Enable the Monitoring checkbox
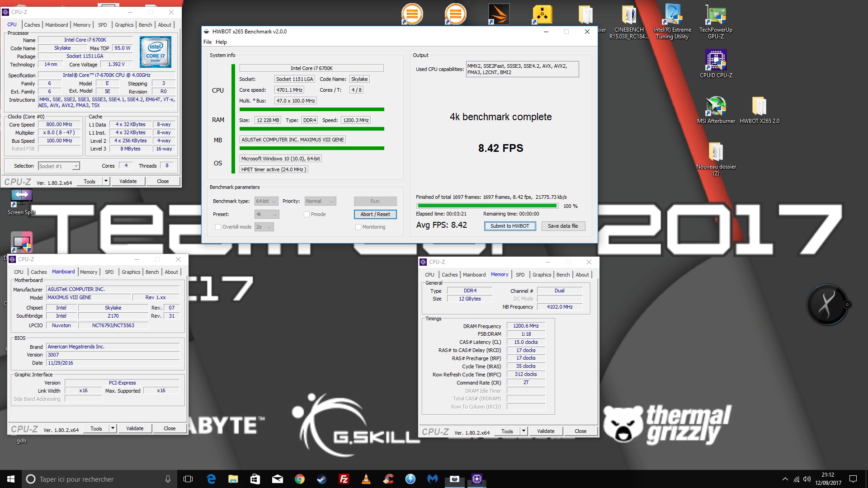The image size is (868, 488). [x=358, y=227]
